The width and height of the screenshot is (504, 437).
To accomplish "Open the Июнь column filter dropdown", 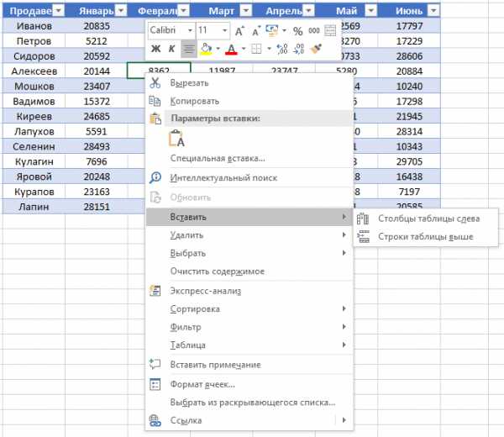I will pyautogui.click(x=433, y=11).
